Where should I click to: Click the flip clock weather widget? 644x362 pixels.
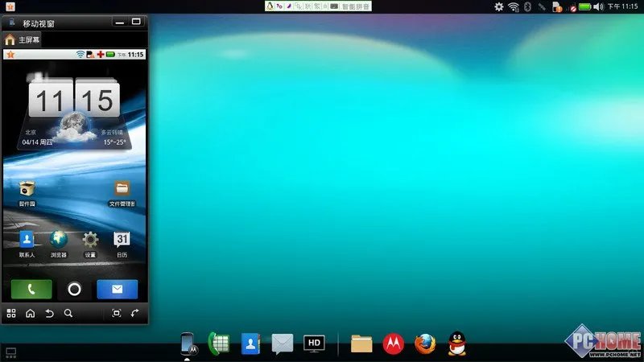74,109
